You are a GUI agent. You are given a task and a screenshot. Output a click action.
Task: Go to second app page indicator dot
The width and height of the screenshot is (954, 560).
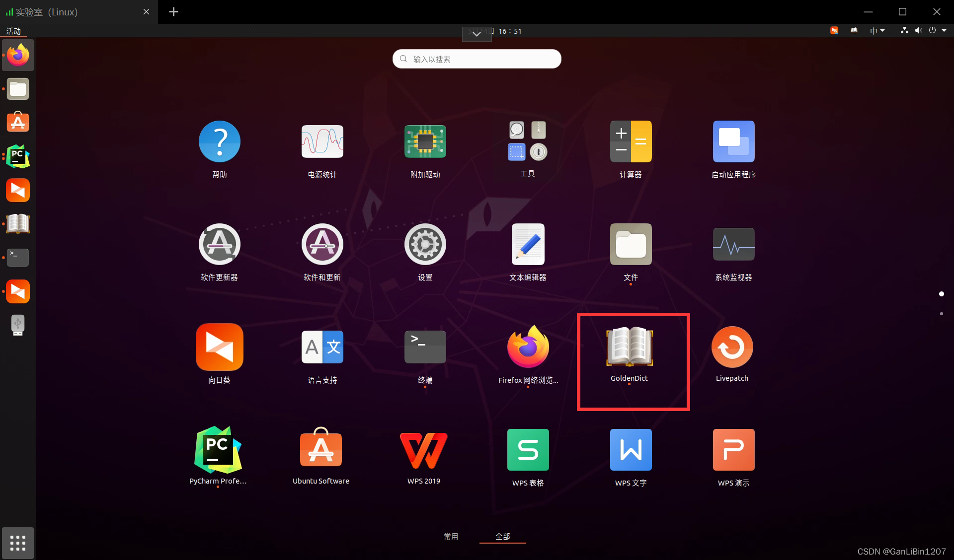point(941,314)
